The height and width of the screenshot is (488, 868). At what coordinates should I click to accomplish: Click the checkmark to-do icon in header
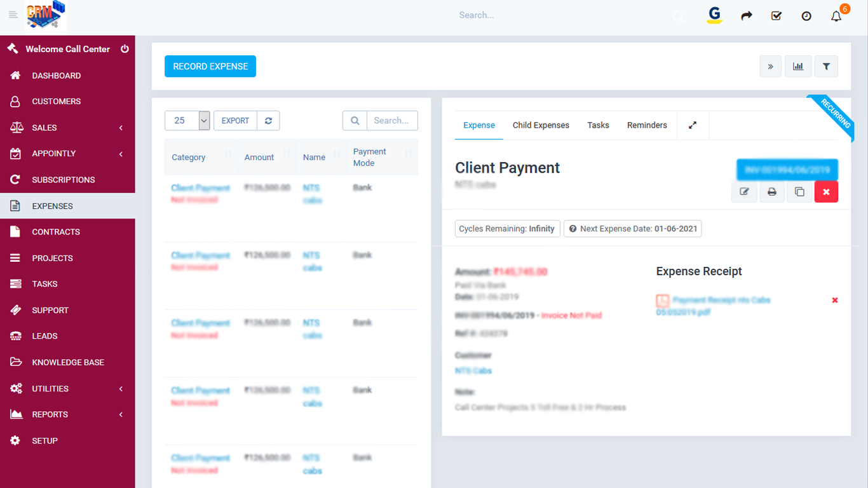pyautogui.click(x=776, y=16)
